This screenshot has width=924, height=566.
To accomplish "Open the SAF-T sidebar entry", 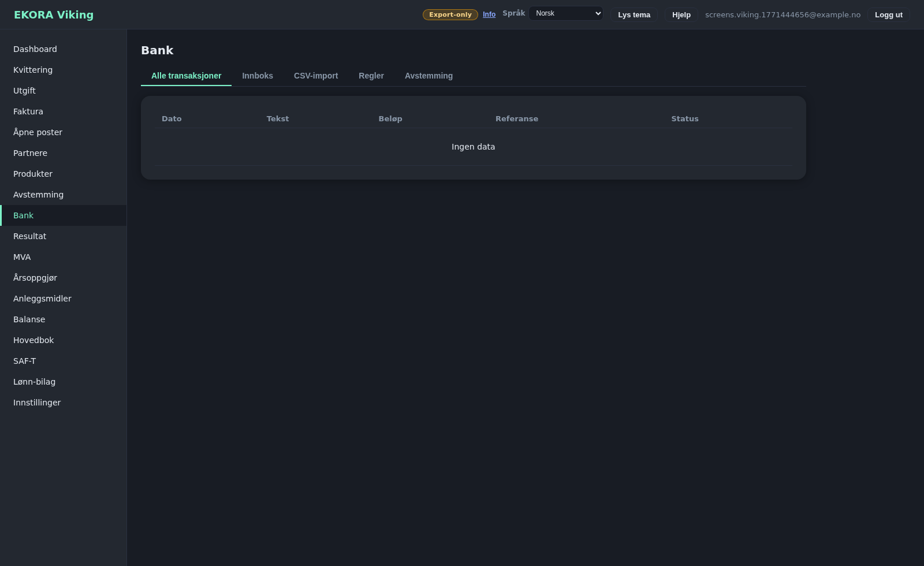I will 25,361.
